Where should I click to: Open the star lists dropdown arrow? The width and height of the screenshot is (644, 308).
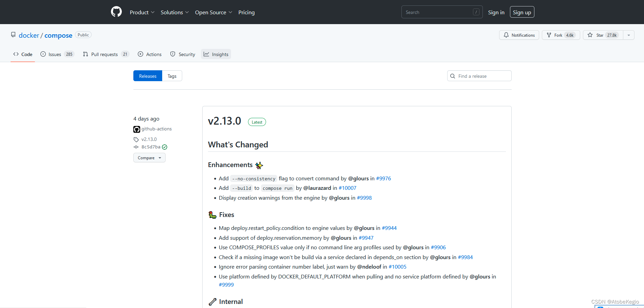coord(629,35)
